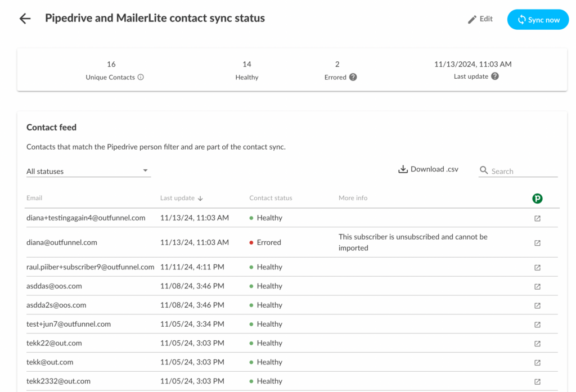This screenshot has height=392, width=576.
Task: Select email asdda2s@oos.com
Action: (56, 305)
